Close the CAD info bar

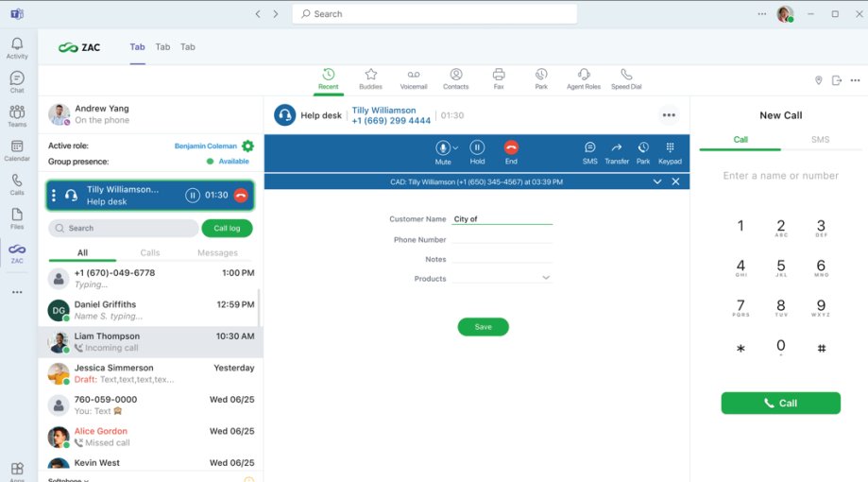pos(676,181)
